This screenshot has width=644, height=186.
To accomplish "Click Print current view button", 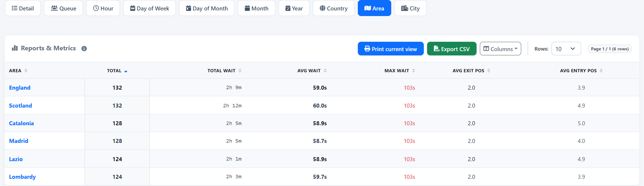I will 391,49.
